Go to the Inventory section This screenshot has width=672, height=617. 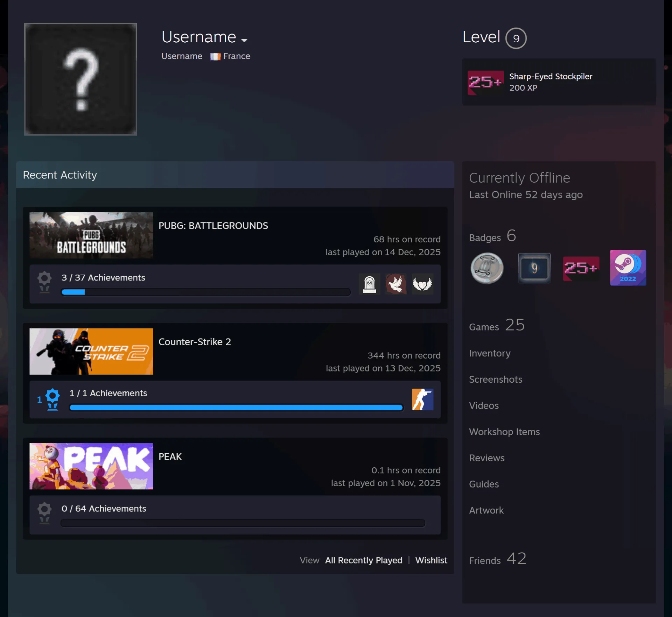(x=490, y=353)
